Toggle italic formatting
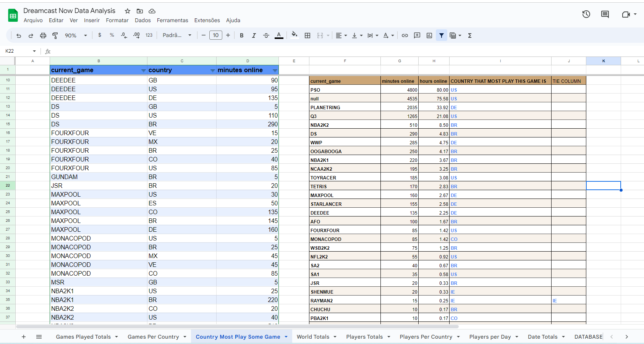 coord(254,36)
